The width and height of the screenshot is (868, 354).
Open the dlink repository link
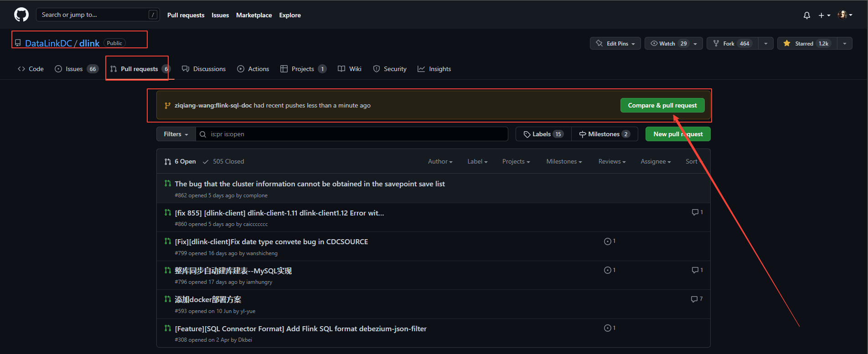point(89,43)
